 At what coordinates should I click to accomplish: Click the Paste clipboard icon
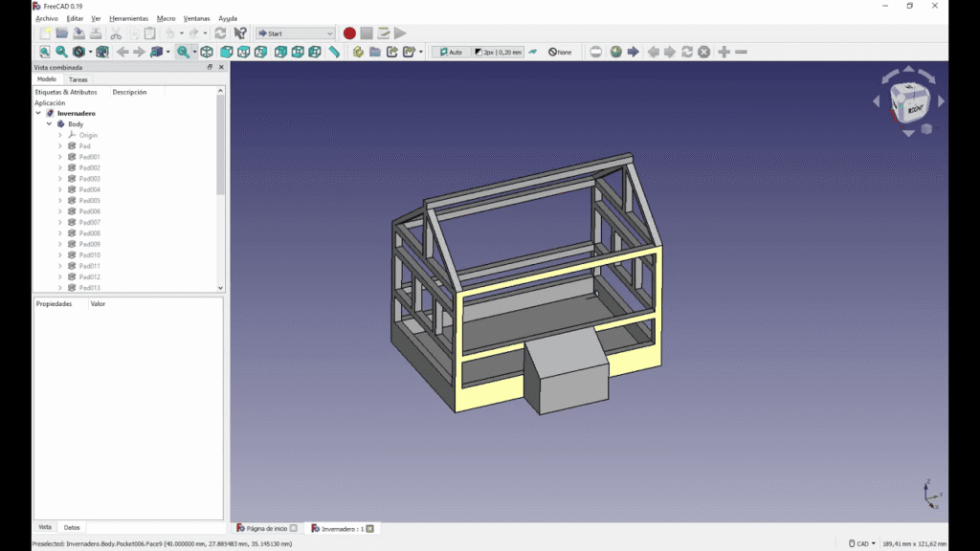[x=150, y=33]
